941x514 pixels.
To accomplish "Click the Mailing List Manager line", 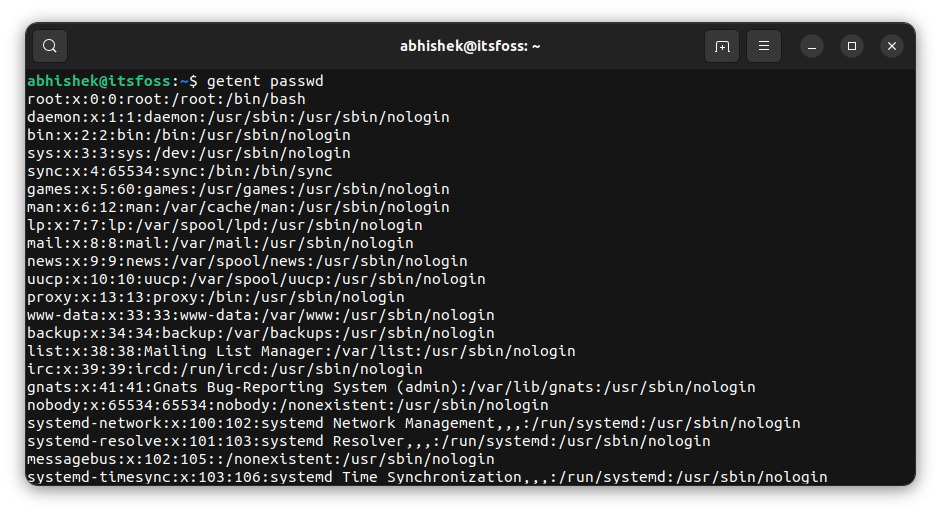I will click(301, 351).
